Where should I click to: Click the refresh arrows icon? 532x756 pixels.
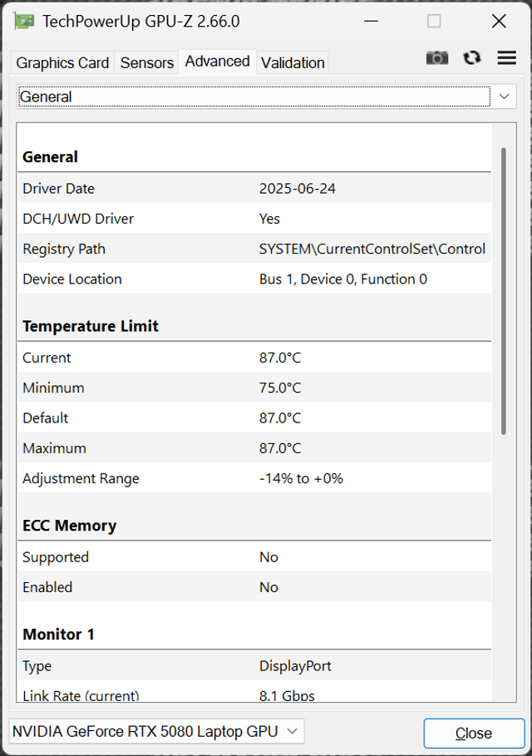472,58
